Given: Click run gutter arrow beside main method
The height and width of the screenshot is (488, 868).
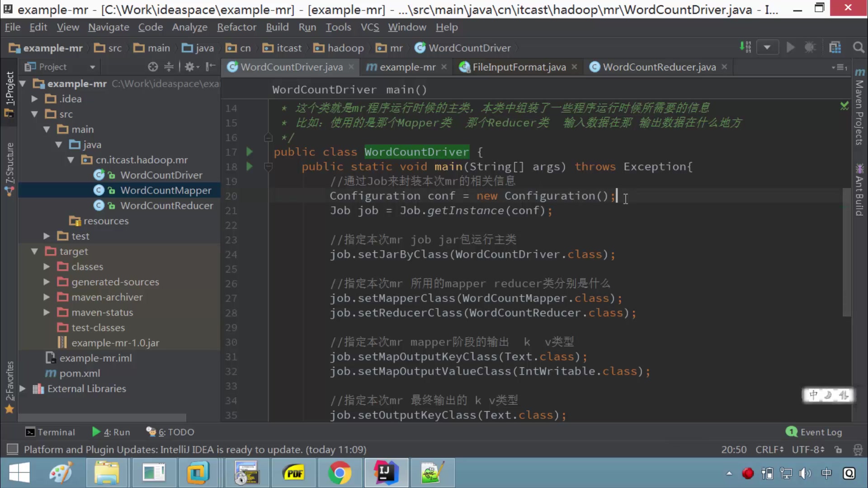Looking at the screenshot, I should [x=249, y=167].
